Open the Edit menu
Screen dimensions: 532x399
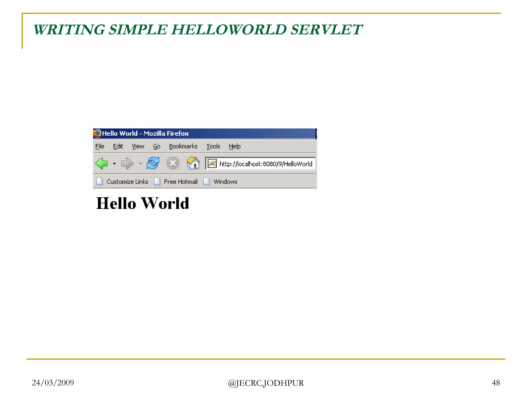tap(118, 147)
